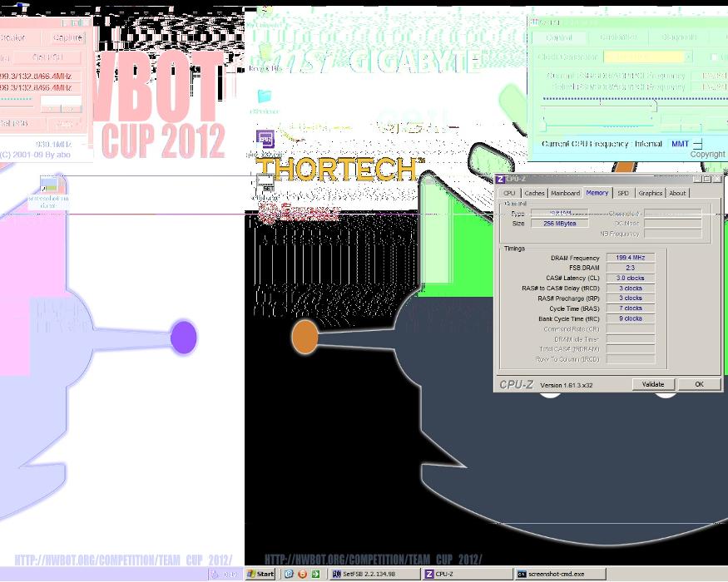Click the Validate button in CPU-Z
This screenshot has height=582, width=728.
click(653, 384)
